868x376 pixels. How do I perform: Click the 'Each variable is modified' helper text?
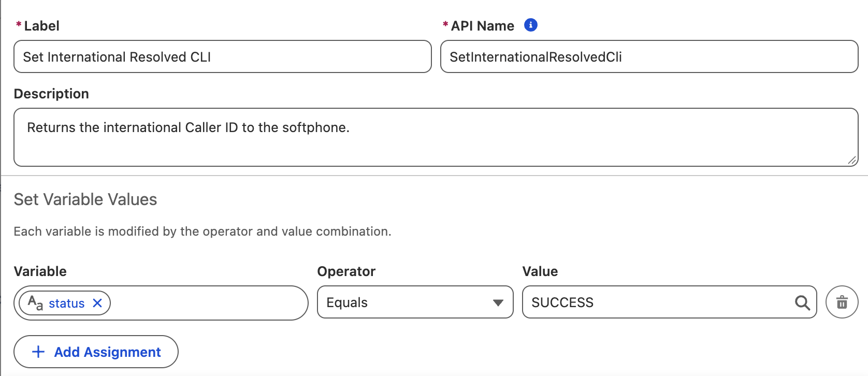pos(202,232)
